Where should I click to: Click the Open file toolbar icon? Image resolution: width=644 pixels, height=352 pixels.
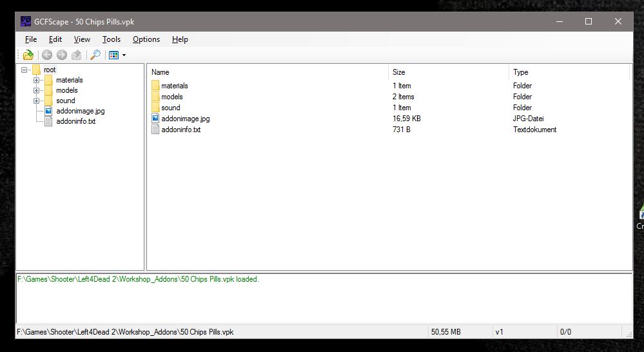click(28, 55)
